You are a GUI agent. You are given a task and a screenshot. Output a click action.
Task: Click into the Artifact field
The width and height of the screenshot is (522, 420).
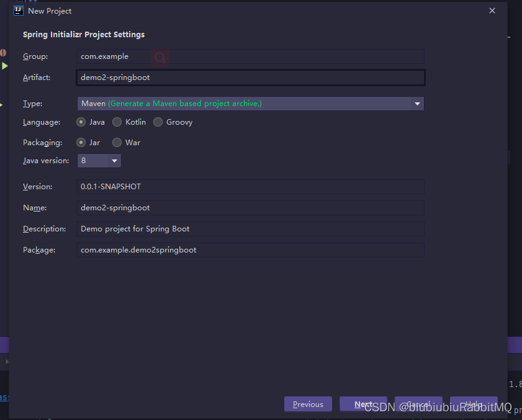(x=250, y=78)
